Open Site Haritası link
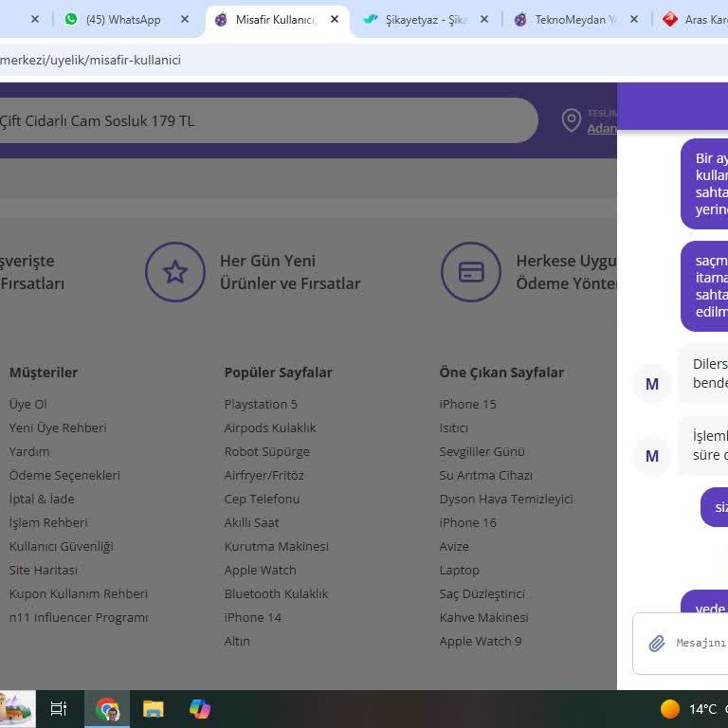 [44, 570]
